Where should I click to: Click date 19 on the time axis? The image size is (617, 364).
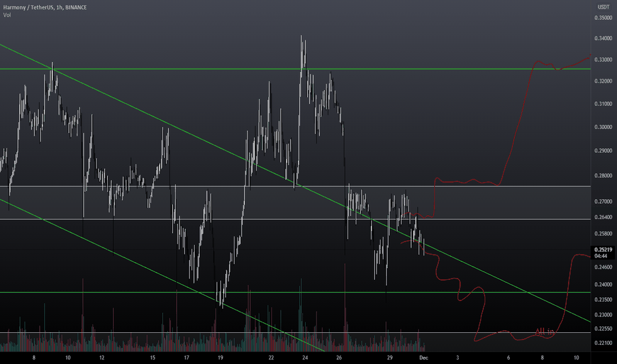tap(220, 357)
